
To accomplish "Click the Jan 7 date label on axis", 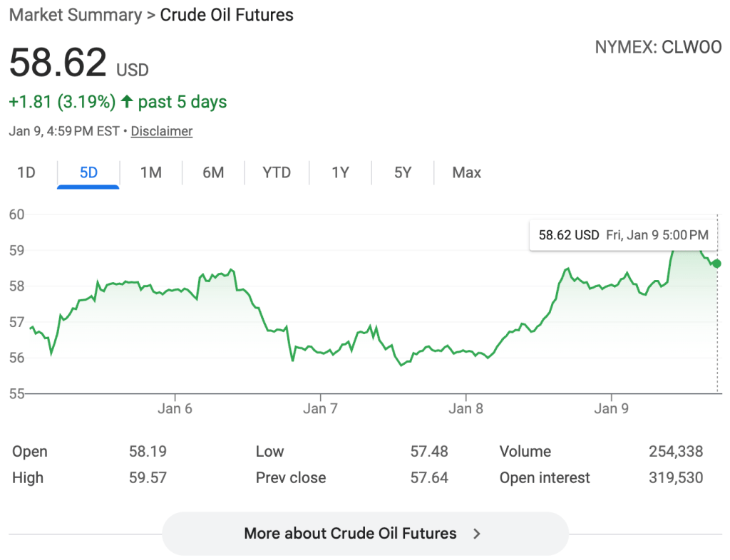I will [x=320, y=408].
